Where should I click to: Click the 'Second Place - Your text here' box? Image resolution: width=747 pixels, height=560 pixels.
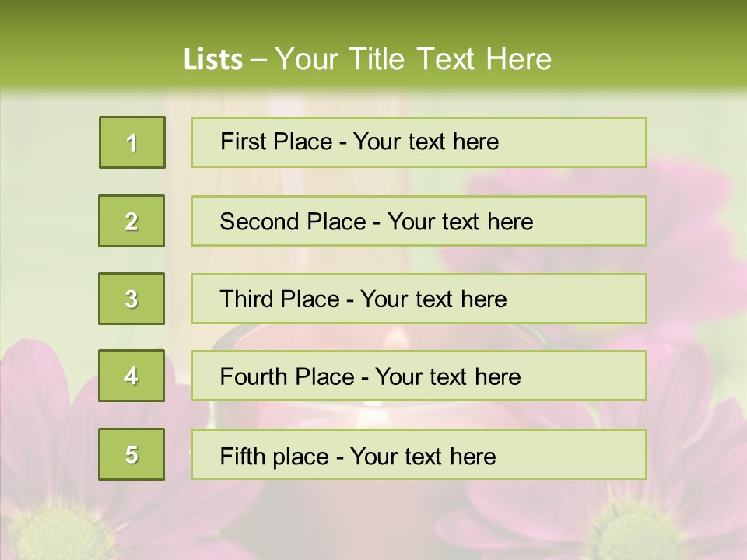click(x=419, y=221)
